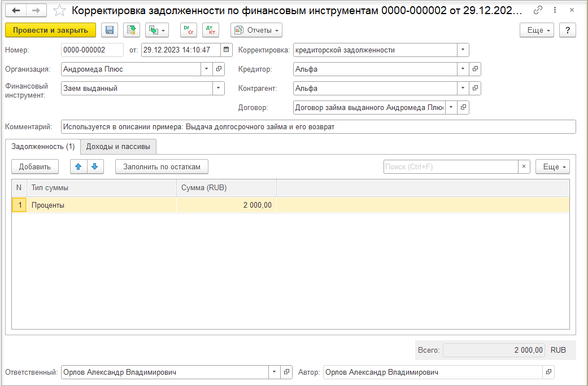Open the Кредитор Альфа record

pyautogui.click(x=475, y=69)
